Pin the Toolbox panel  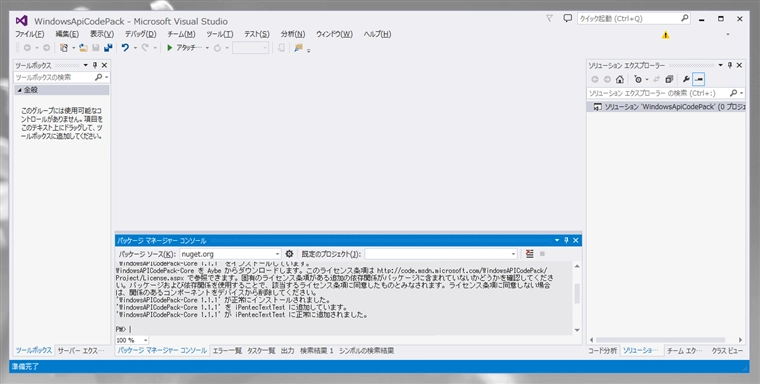[x=95, y=65]
